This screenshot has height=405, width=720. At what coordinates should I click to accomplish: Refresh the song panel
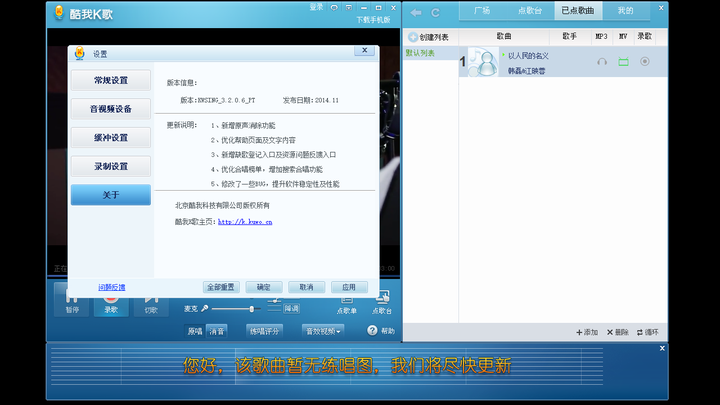coord(435,13)
